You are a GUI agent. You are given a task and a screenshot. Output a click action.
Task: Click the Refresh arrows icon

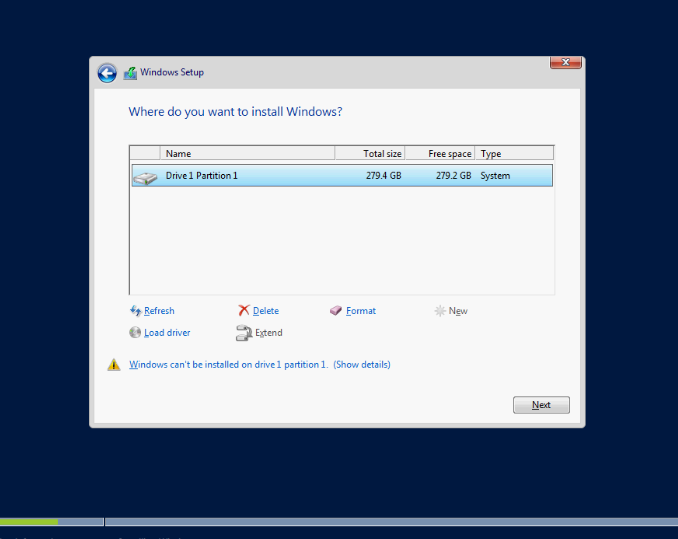[135, 310]
